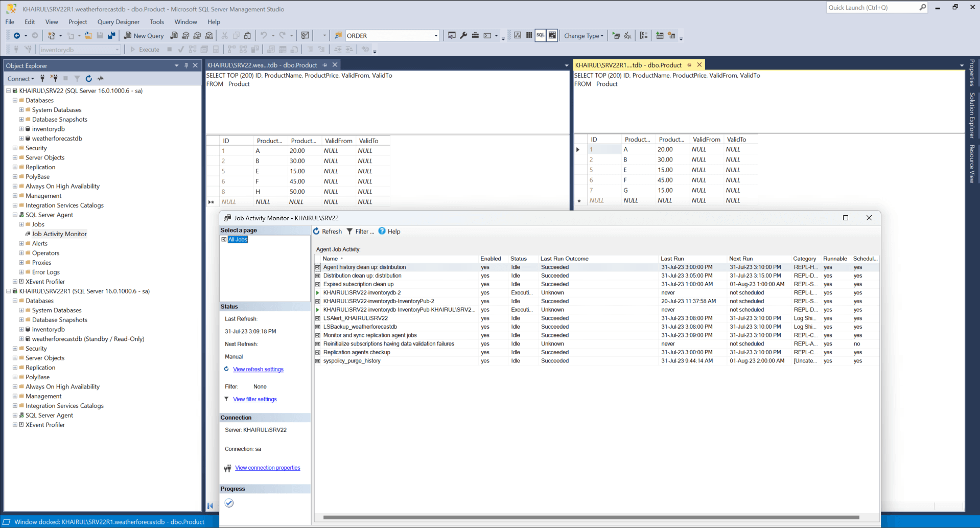Click the Refresh icon in Object Explorer toolbar

(89, 79)
